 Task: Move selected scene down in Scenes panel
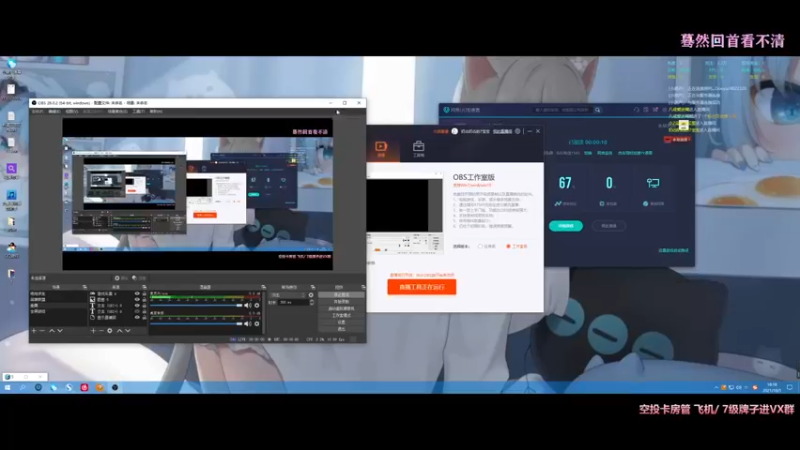coord(60,331)
